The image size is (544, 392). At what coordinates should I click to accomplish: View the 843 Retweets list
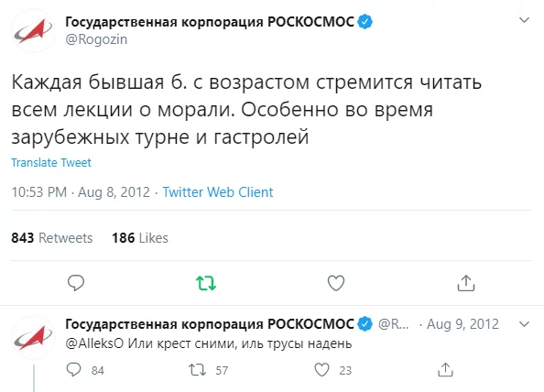pos(51,238)
